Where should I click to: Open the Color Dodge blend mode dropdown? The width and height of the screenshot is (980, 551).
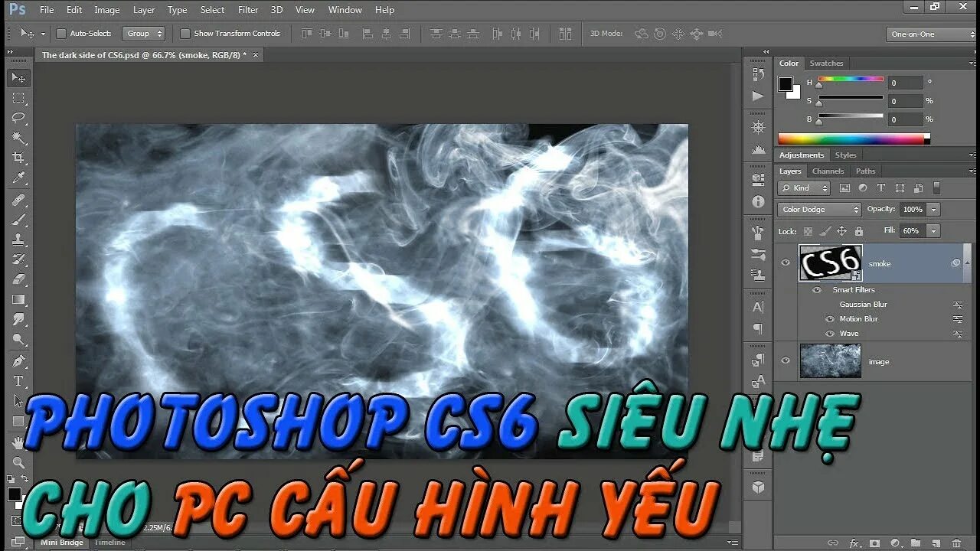tap(820, 210)
